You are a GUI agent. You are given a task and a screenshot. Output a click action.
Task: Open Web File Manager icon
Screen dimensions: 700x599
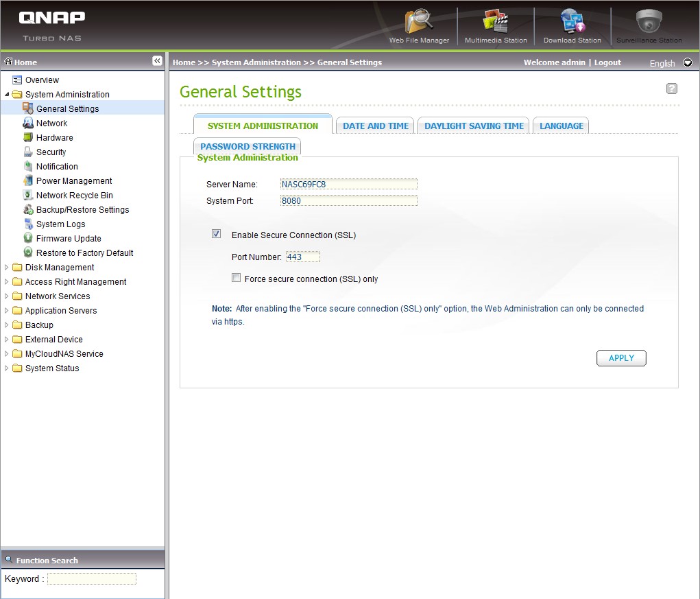click(x=419, y=22)
